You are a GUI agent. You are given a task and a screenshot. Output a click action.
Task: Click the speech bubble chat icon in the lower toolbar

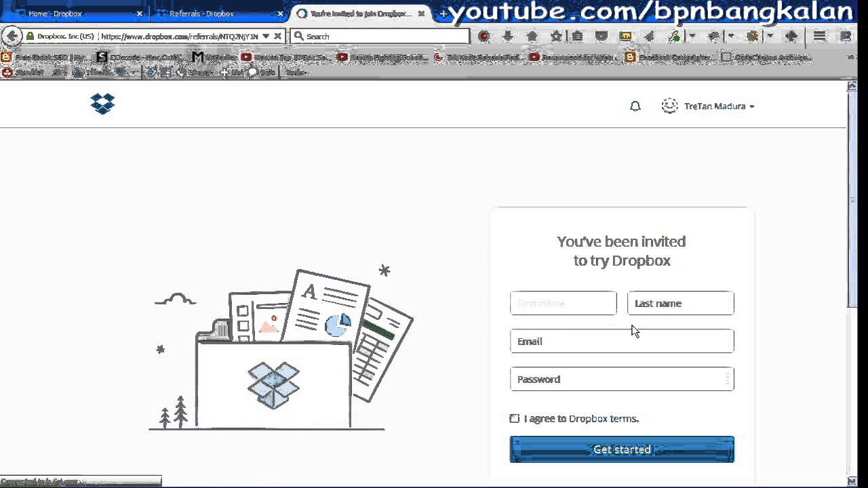tap(252, 73)
